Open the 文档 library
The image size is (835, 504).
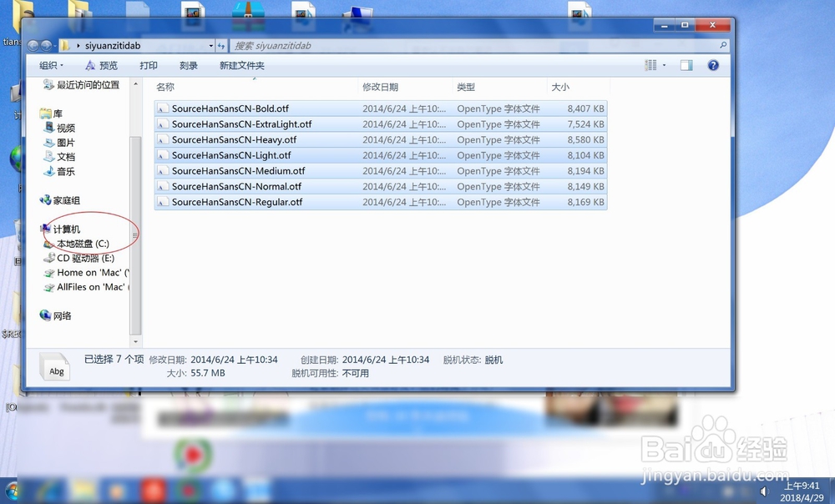[59, 157]
